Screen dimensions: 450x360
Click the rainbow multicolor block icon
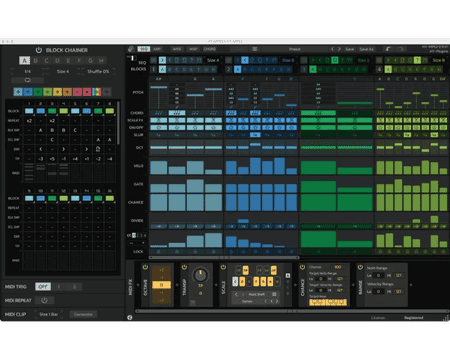tap(97, 92)
